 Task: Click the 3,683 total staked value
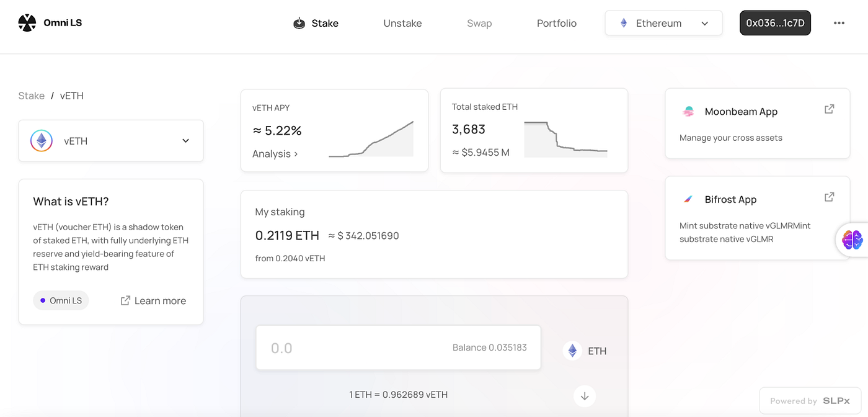click(x=469, y=129)
